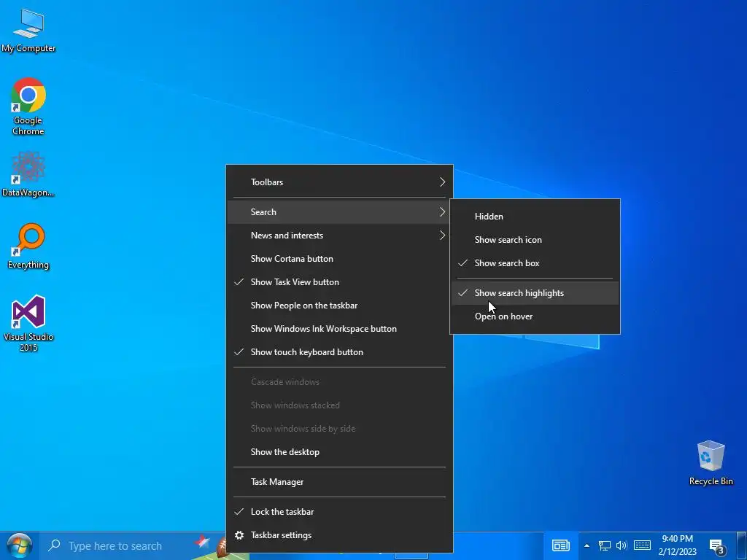Open Task Manager from context menu

coord(339,482)
